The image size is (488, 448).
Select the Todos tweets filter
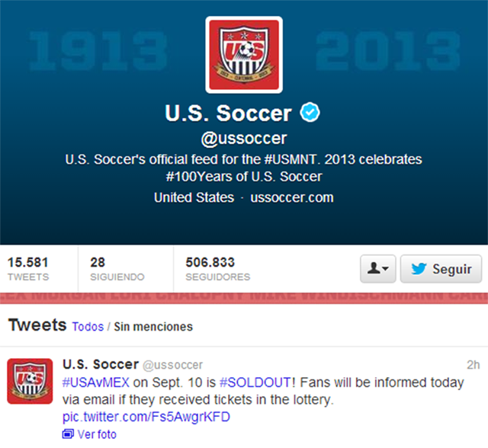pyautogui.click(x=88, y=327)
